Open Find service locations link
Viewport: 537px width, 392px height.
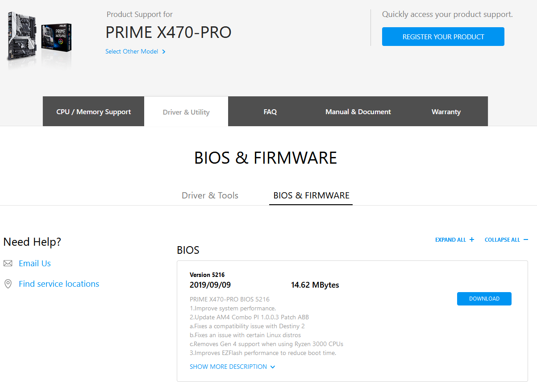click(x=59, y=284)
